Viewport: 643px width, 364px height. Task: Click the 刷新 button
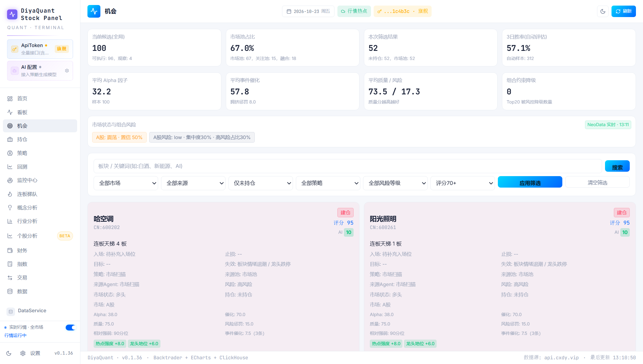624,11
